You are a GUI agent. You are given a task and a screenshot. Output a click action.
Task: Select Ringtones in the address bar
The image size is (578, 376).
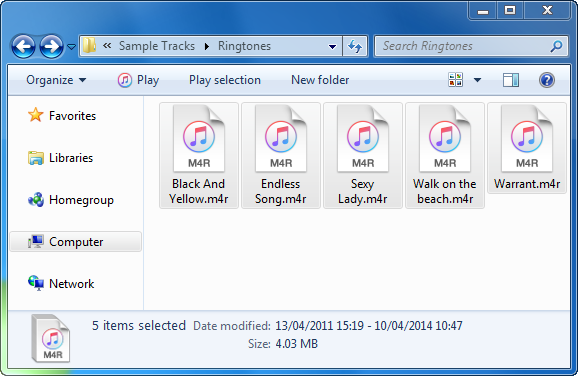click(244, 46)
